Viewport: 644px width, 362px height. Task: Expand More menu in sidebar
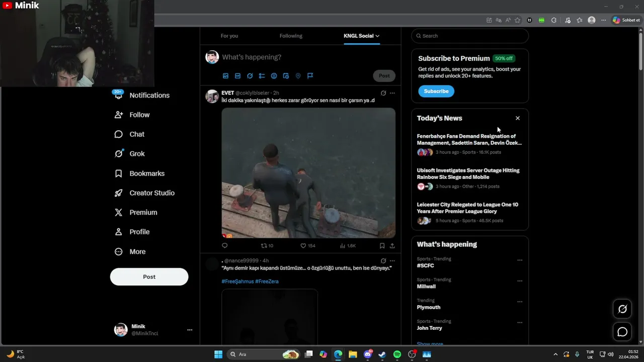pyautogui.click(x=131, y=252)
